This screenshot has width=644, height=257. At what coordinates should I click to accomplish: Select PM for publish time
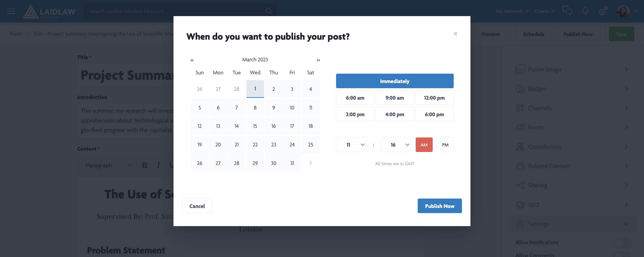point(445,145)
